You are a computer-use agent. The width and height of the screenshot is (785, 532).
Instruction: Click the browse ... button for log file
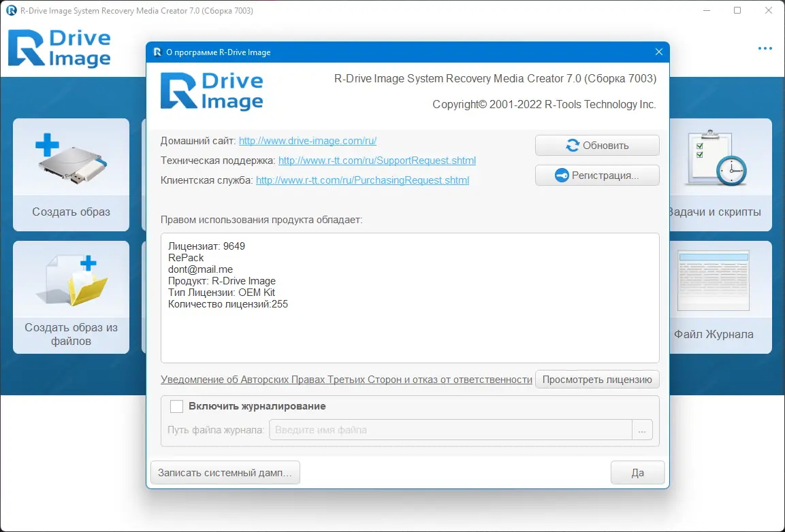(x=642, y=430)
